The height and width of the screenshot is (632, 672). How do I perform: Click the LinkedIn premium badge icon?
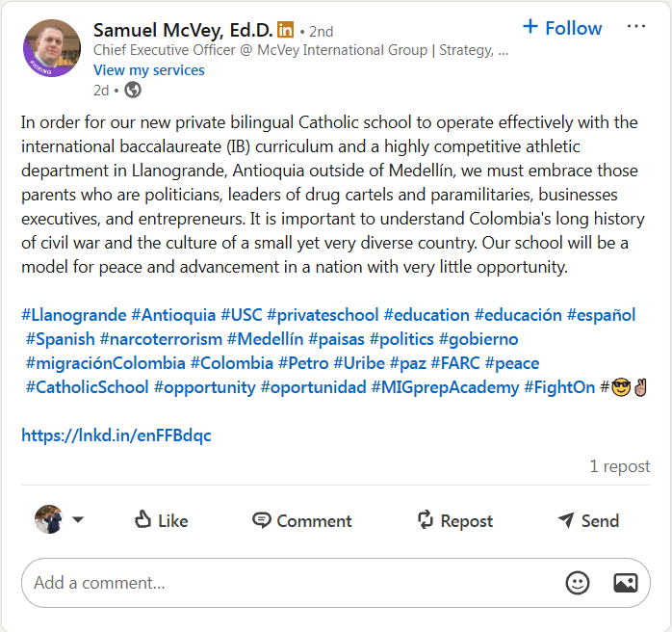click(286, 30)
